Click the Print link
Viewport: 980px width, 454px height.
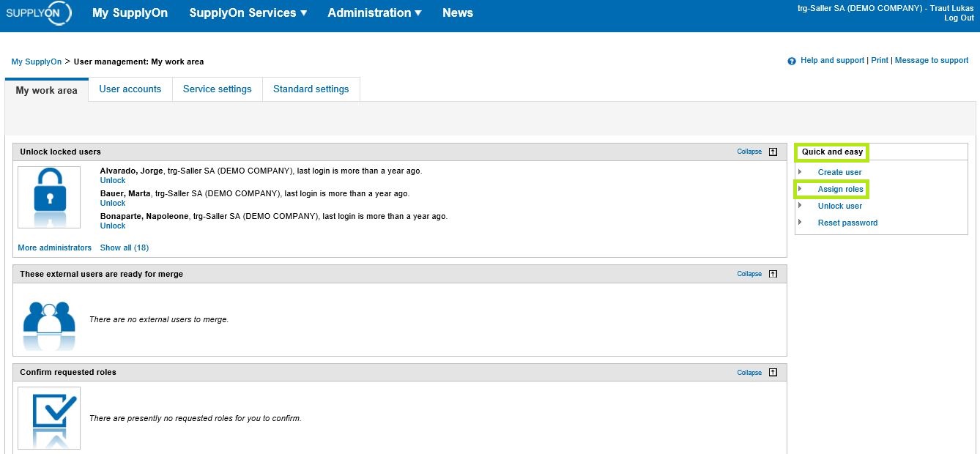[880, 61]
